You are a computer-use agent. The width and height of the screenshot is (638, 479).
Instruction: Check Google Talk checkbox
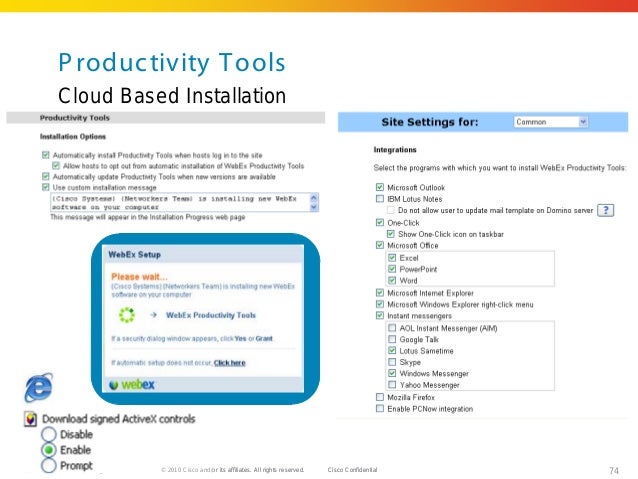point(392,339)
